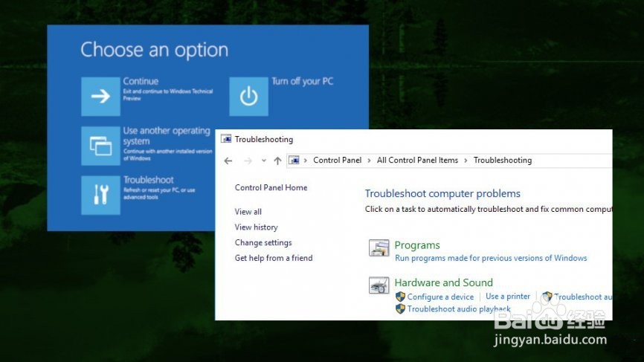Open Hardware and Sound heading link
644x362 pixels.
point(443,282)
